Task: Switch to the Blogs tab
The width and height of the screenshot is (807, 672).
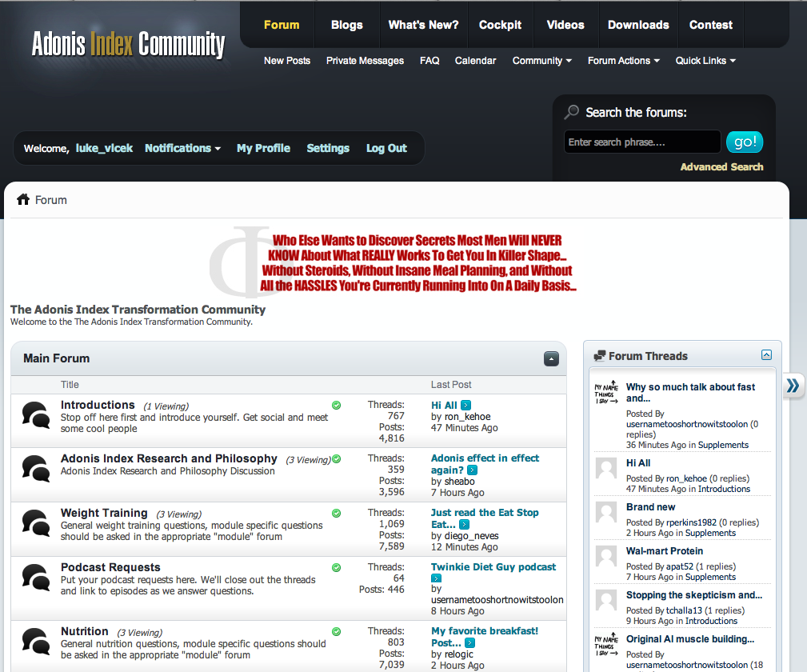Action: pos(346,25)
